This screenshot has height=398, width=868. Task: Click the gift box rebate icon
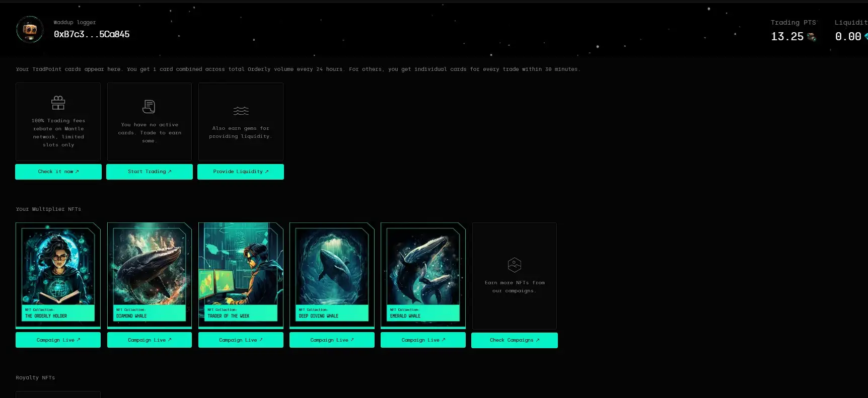[58, 103]
